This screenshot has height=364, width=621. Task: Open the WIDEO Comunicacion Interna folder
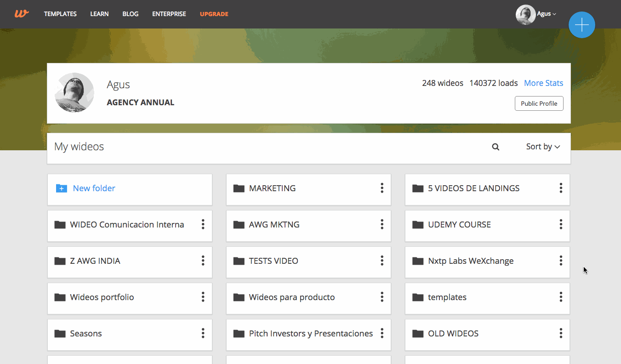coord(127,224)
